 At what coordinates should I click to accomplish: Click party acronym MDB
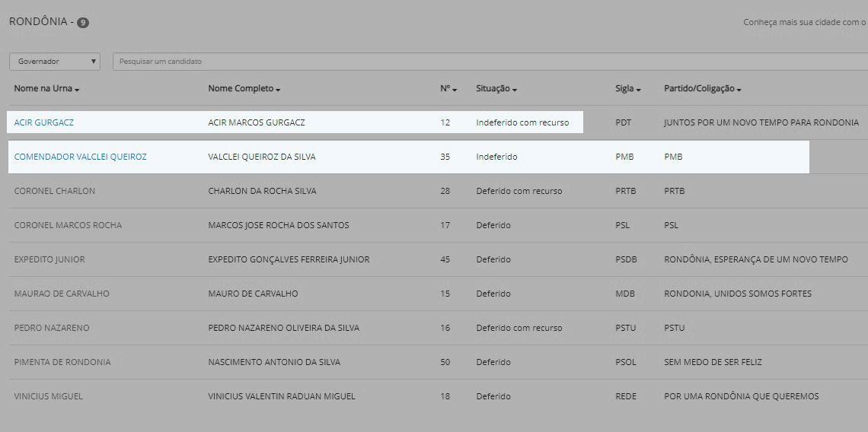pos(625,294)
